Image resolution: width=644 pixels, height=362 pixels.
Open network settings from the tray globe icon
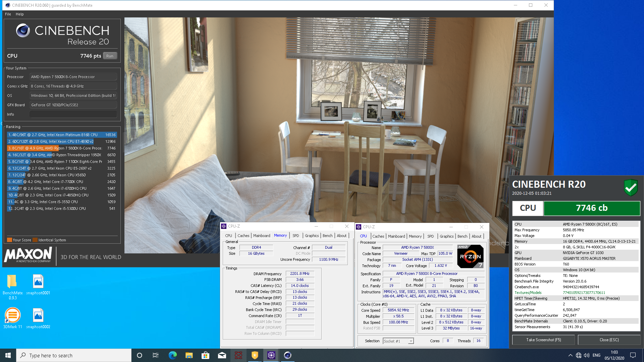click(579, 355)
